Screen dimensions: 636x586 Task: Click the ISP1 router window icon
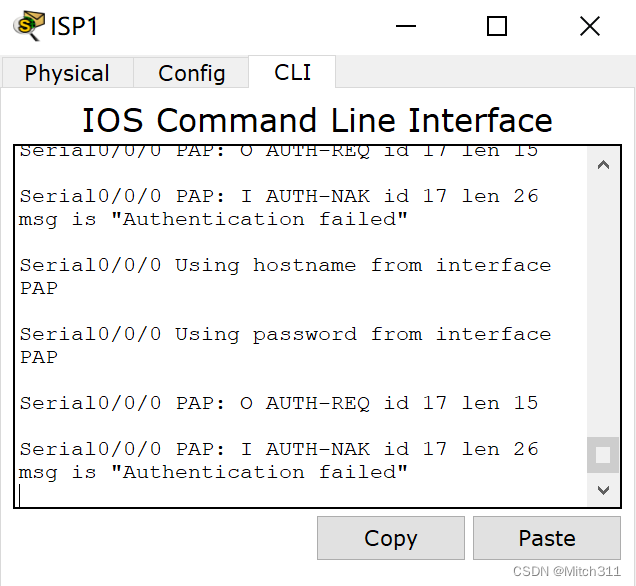tap(28, 26)
